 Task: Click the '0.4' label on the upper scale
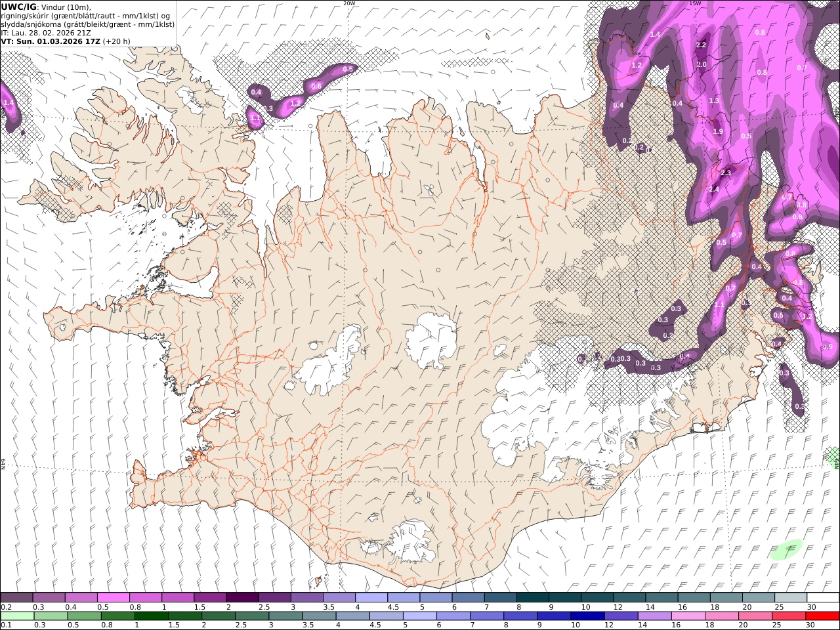(x=70, y=607)
